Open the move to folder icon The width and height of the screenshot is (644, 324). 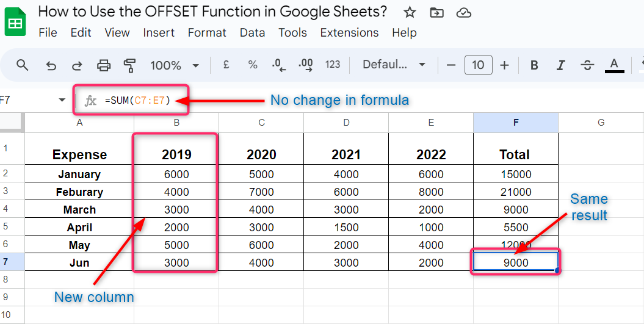[436, 12]
